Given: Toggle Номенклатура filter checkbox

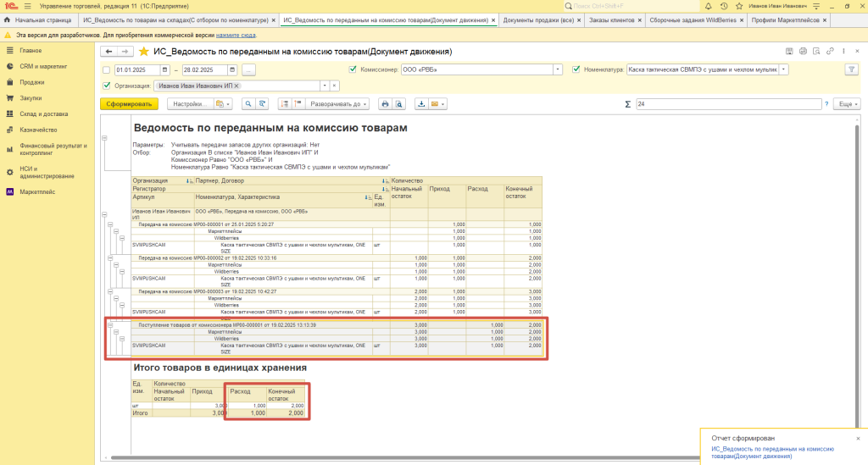Looking at the screenshot, I should click(x=576, y=69).
